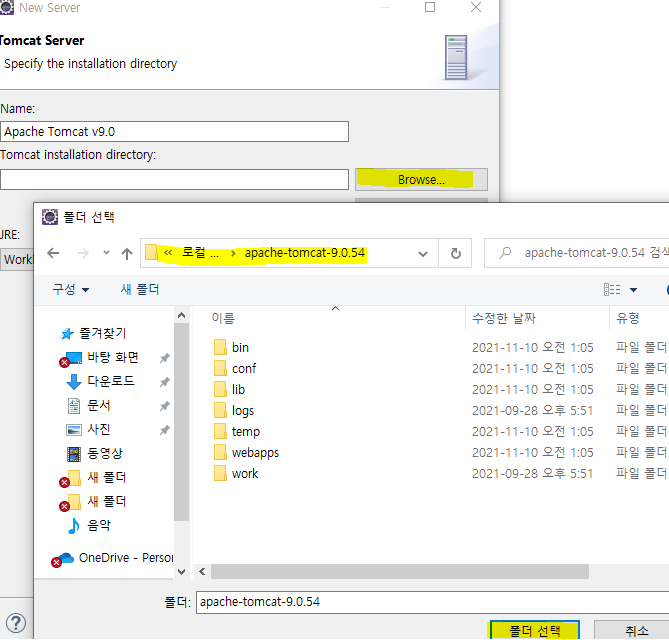The width and height of the screenshot is (669, 640).
Task: Click the view layout icon
Action: (x=612, y=290)
